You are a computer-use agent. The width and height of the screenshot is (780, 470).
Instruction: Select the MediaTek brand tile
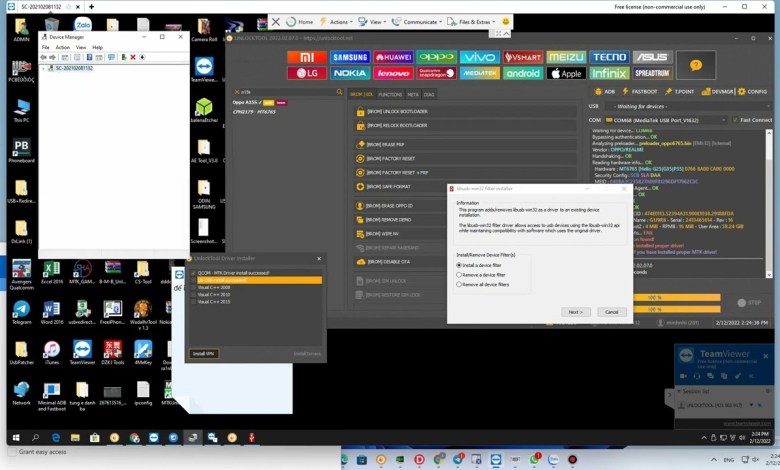(480, 73)
